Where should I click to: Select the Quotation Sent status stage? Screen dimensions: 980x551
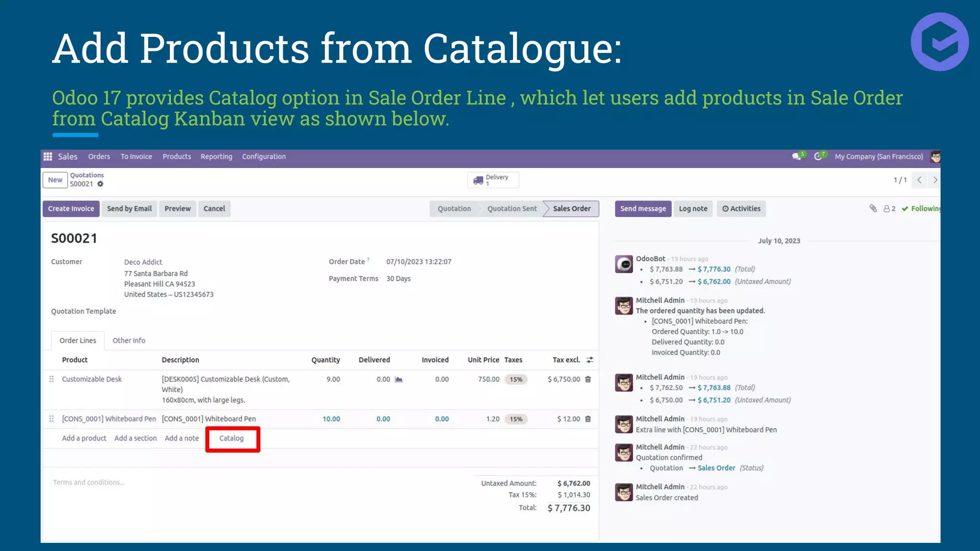[512, 209]
